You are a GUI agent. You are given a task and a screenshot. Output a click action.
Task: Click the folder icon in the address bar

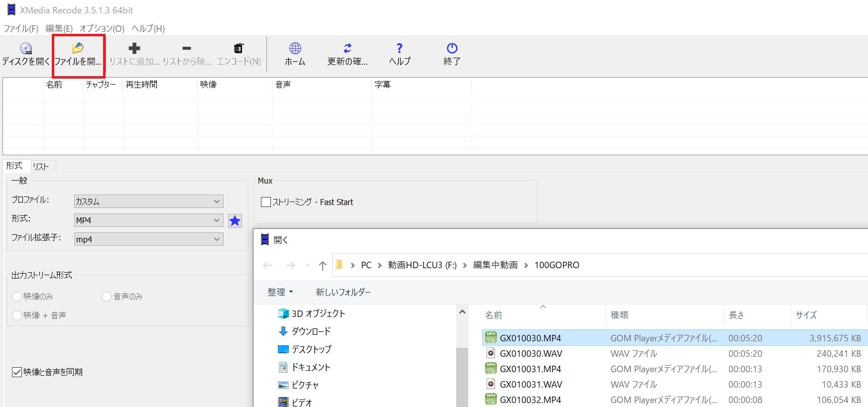[x=340, y=265]
